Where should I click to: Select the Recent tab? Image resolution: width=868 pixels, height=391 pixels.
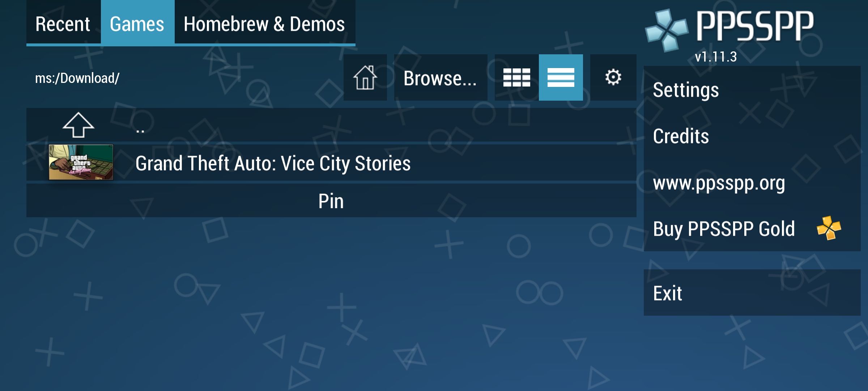[63, 23]
